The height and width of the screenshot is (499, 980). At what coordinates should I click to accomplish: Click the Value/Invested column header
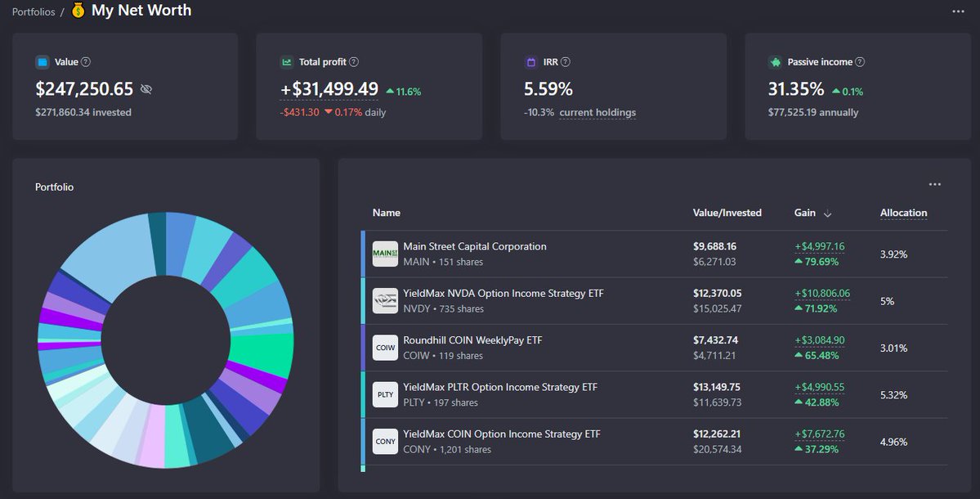click(727, 213)
